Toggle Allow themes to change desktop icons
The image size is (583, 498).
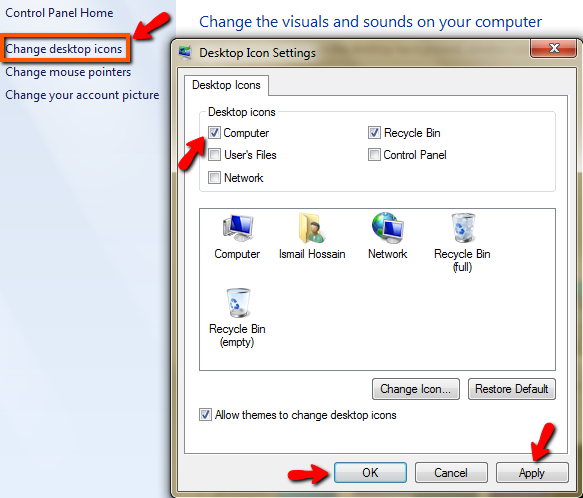click(205, 414)
